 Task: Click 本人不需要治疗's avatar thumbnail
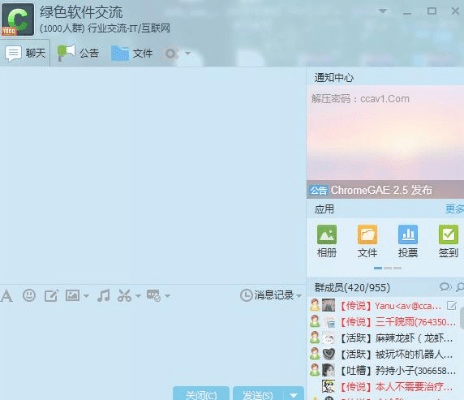[x=328, y=387]
